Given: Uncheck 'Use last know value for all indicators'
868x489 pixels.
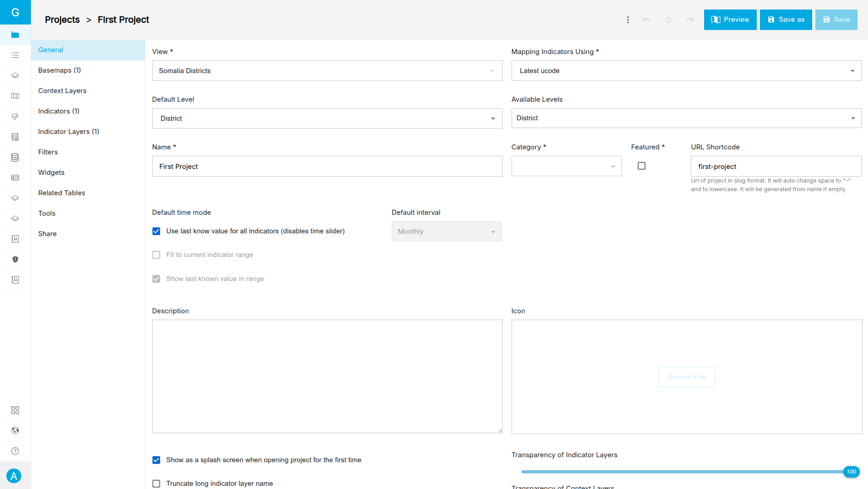Looking at the screenshot, I should [x=156, y=231].
